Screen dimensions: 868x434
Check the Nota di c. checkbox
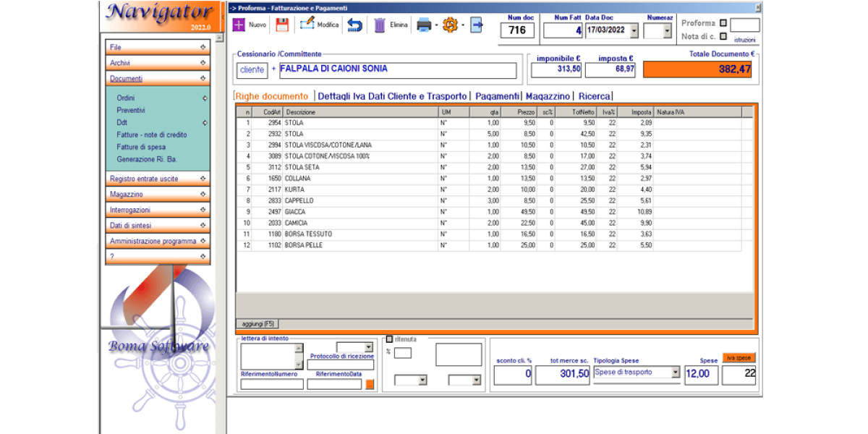coord(725,36)
